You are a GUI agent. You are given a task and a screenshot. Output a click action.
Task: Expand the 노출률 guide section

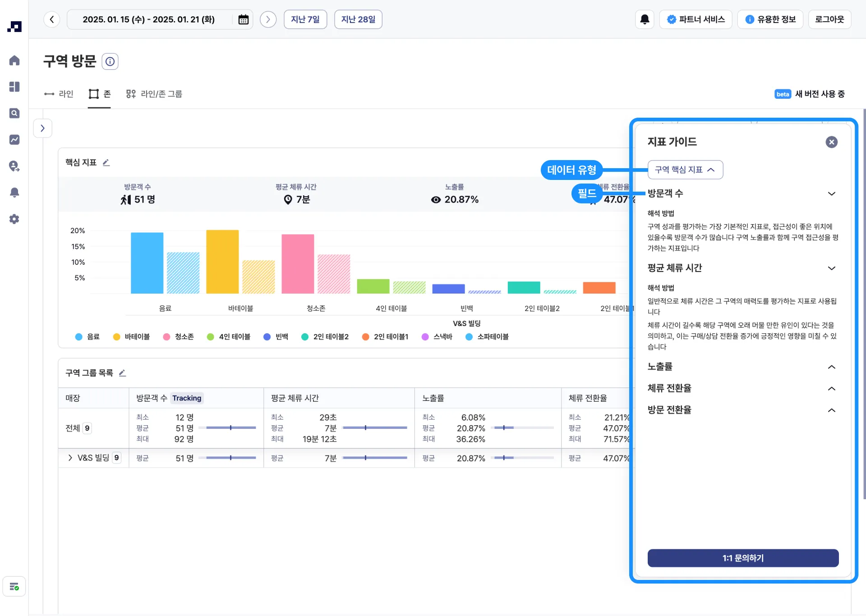[831, 367]
